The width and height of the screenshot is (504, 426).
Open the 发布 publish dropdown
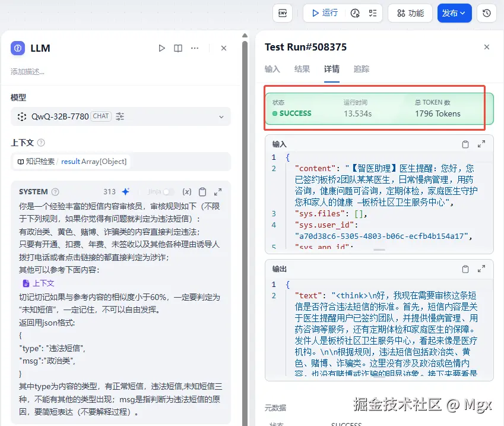click(x=455, y=12)
